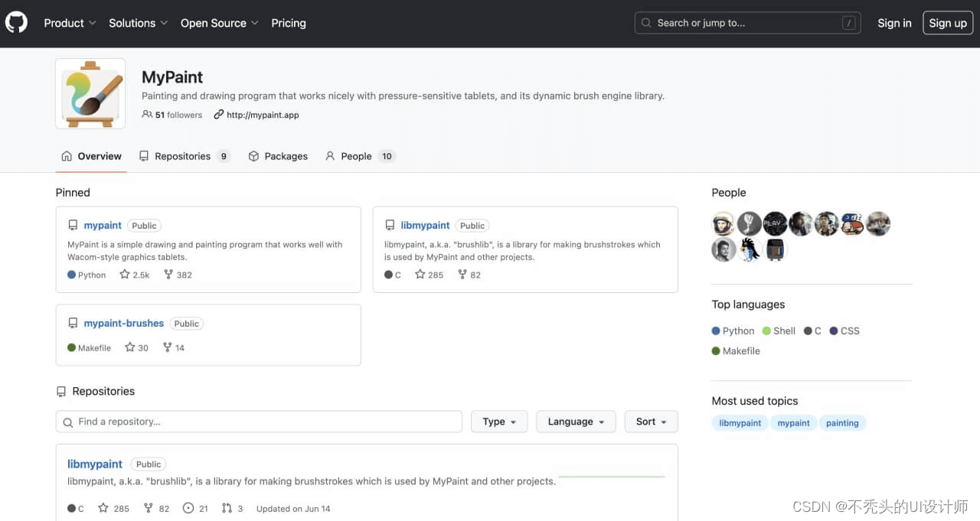
Task: Open libmypaint in the repositories list
Action: tap(95, 464)
